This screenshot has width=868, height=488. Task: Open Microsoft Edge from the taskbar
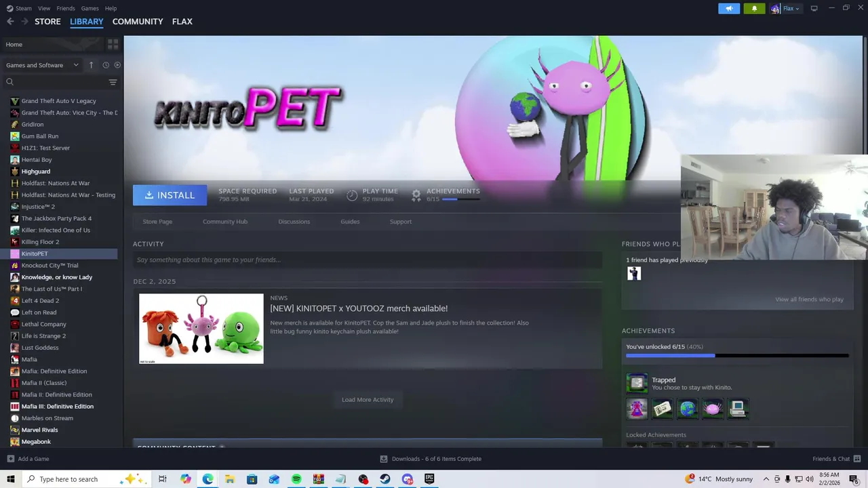[208, 479]
